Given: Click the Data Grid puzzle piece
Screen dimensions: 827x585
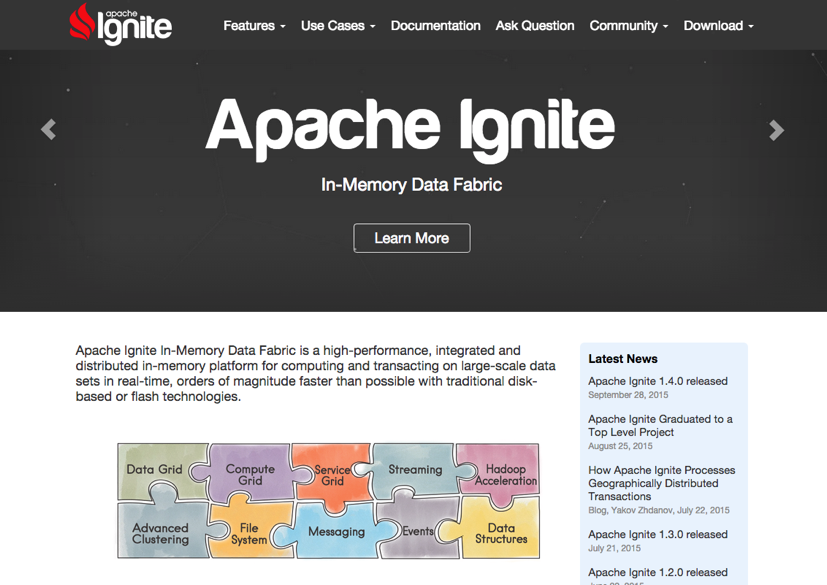Looking at the screenshot, I should [155, 469].
